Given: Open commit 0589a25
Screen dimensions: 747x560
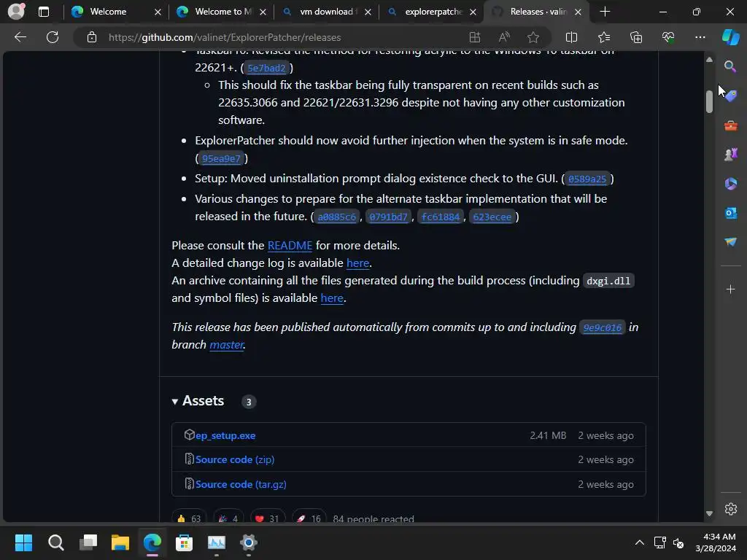Looking at the screenshot, I should (x=587, y=179).
